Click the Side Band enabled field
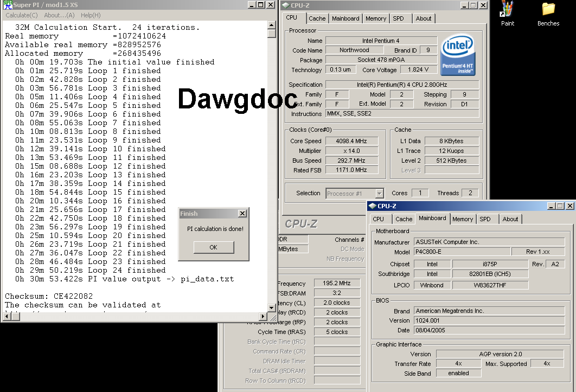This screenshot has height=392, width=576. tap(458, 373)
